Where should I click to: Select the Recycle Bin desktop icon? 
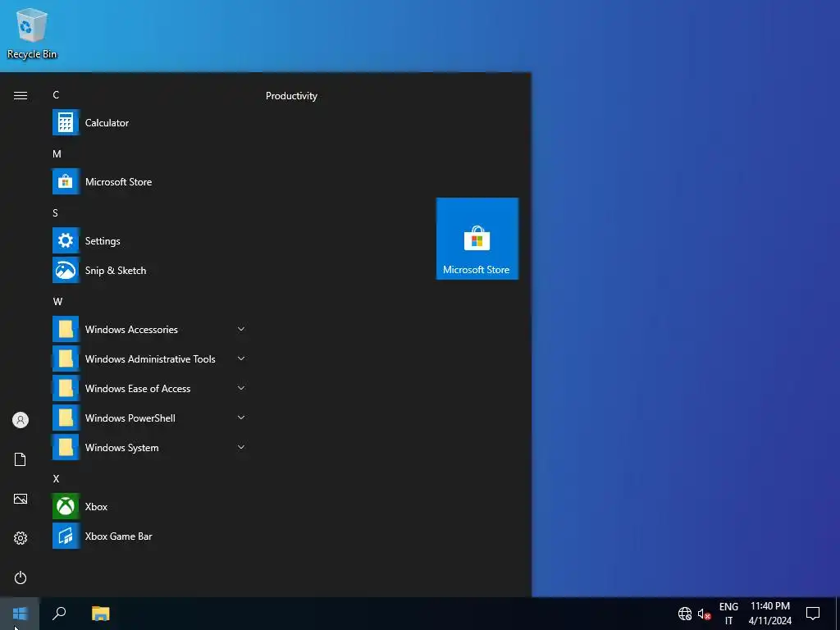(x=32, y=33)
